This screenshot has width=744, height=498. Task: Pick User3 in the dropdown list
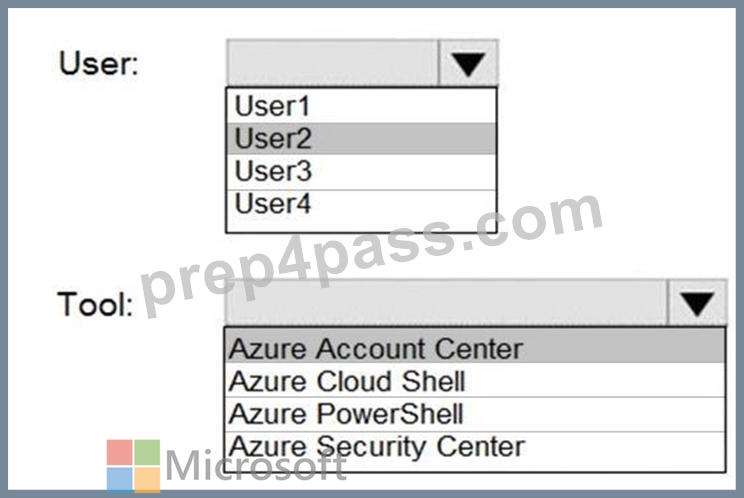361,172
